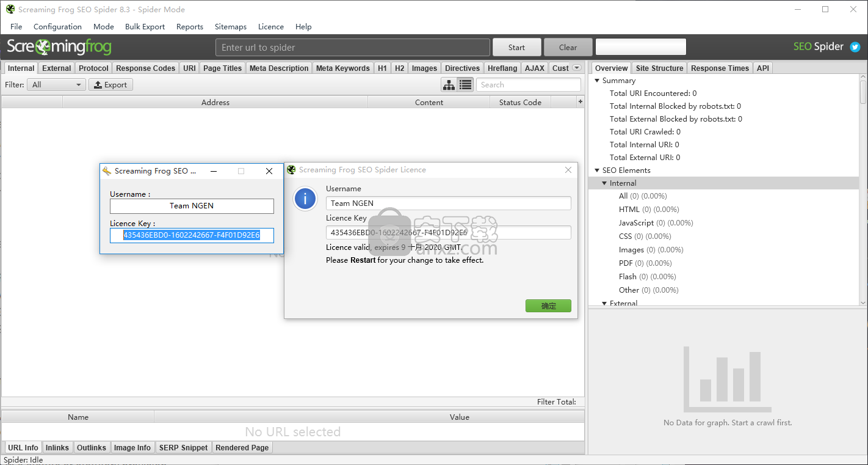This screenshot has width=868, height=465.
Task: Open the Configuration menu
Action: pos(57,27)
